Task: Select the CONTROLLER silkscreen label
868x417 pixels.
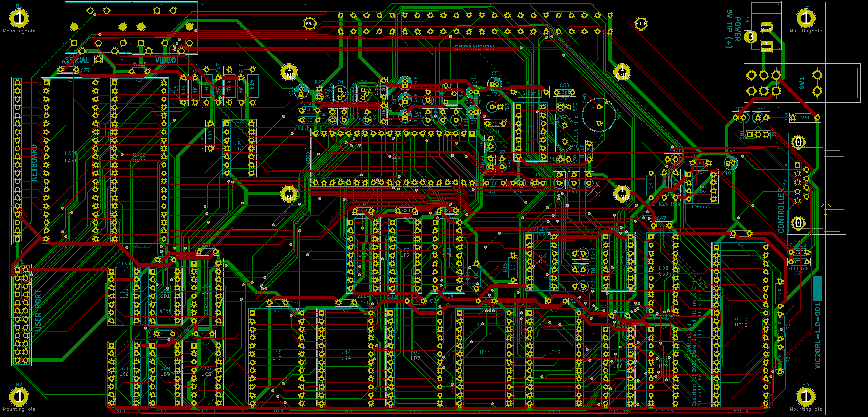Action: pos(781,211)
